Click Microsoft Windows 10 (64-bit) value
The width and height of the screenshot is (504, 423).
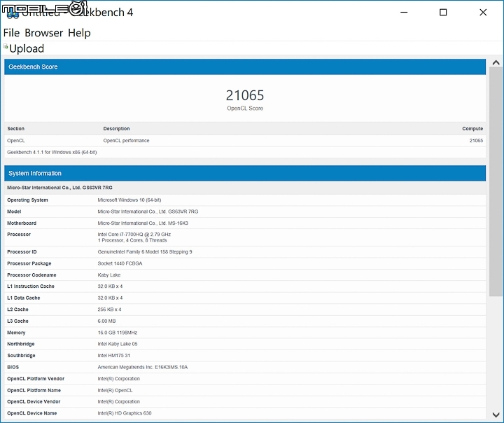tap(129, 200)
